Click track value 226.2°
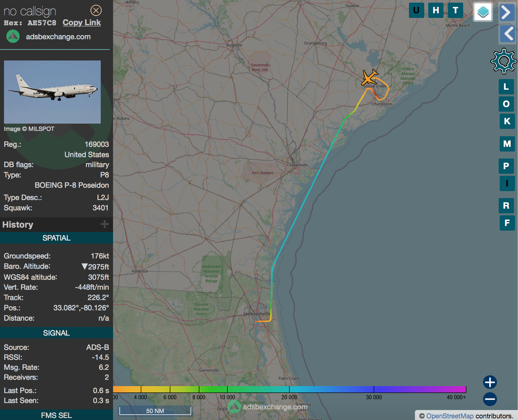 coord(98,297)
